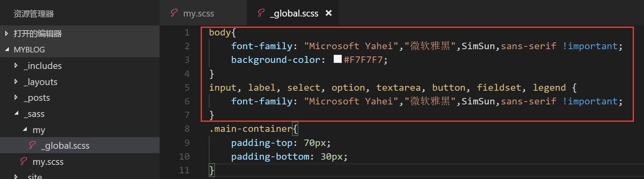Close the _global.scss editor tab
Viewport: 644px width, 179px height.
pos(328,13)
